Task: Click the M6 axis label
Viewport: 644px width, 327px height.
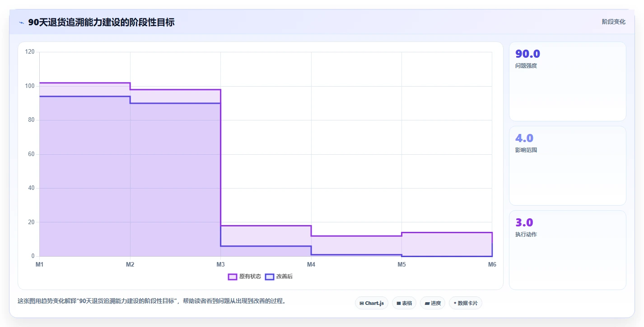Action: (492, 264)
